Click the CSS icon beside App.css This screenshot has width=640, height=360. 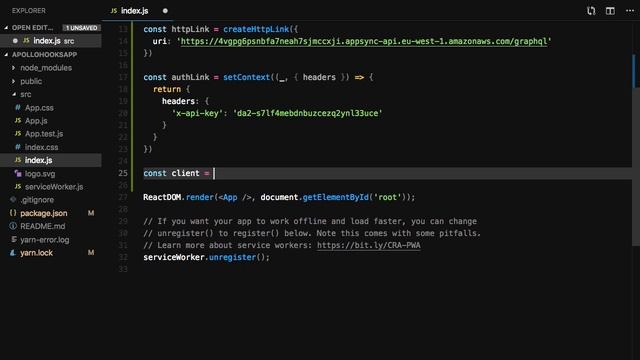[18, 107]
